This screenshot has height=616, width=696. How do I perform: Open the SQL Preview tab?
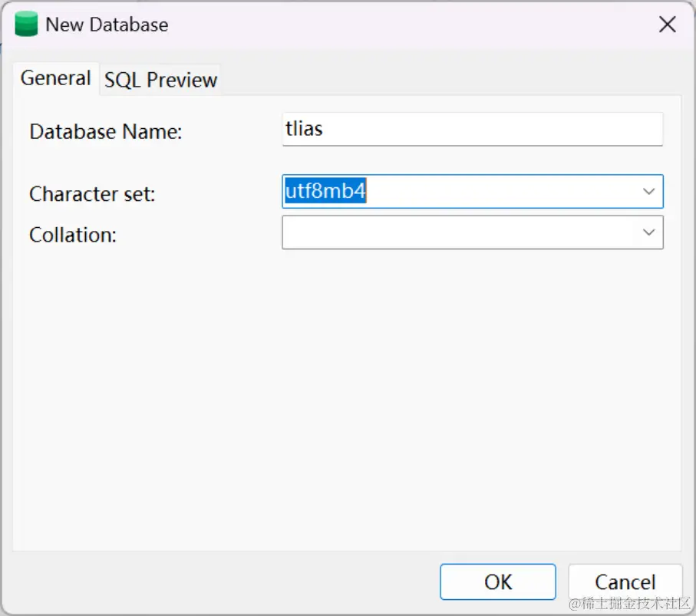(161, 80)
